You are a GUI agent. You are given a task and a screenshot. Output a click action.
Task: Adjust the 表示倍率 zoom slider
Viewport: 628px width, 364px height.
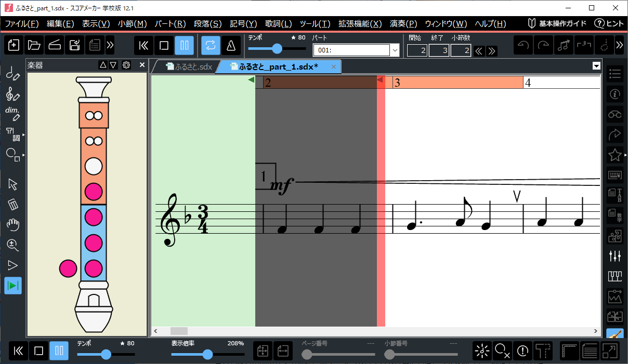click(x=207, y=355)
